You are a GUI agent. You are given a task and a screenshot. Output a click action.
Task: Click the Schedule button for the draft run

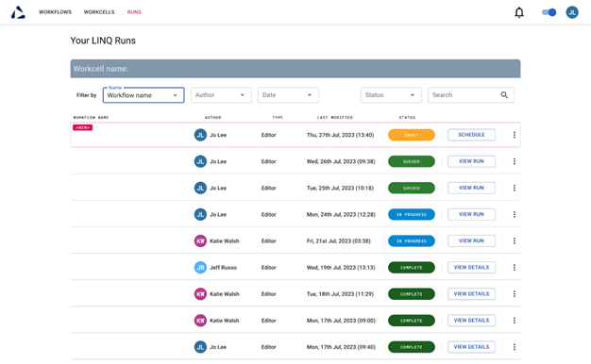[471, 135]
